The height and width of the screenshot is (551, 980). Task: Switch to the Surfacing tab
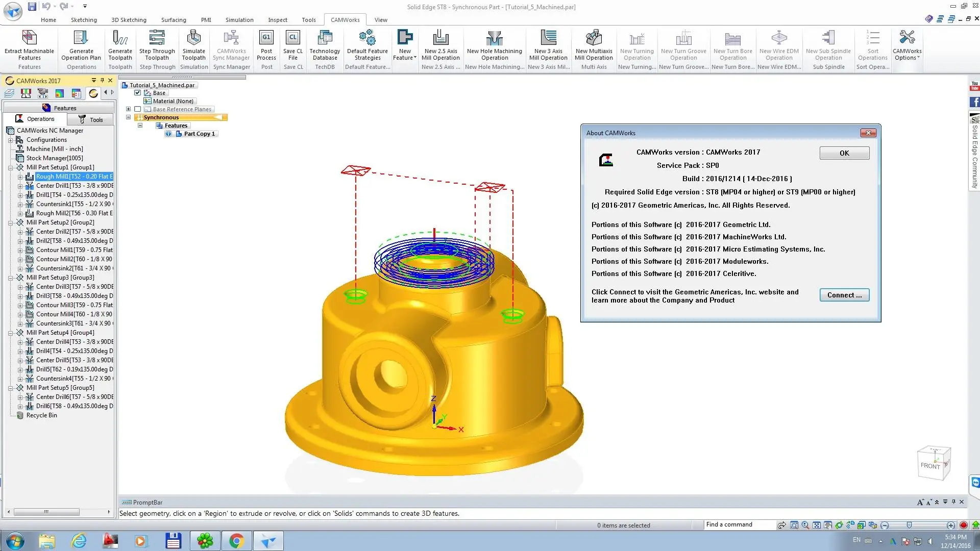click(x=174, y=20)
